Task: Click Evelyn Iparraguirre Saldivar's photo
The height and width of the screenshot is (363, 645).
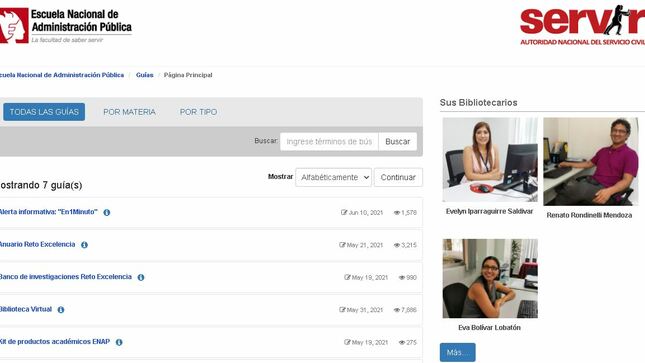Action: tap(490, 160)
